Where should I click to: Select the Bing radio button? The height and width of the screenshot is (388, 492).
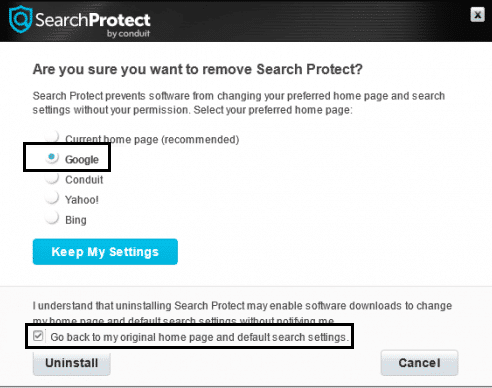[x=52, y=218]
